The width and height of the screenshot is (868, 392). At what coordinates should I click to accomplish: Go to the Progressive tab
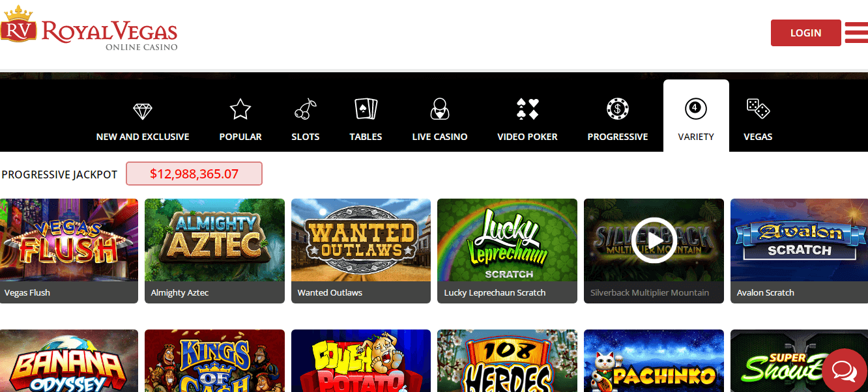pyautogui.click(x=618, y=137)
